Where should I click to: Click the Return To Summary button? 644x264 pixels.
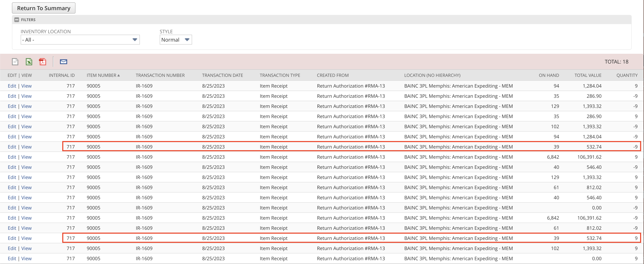coord(44,8)
